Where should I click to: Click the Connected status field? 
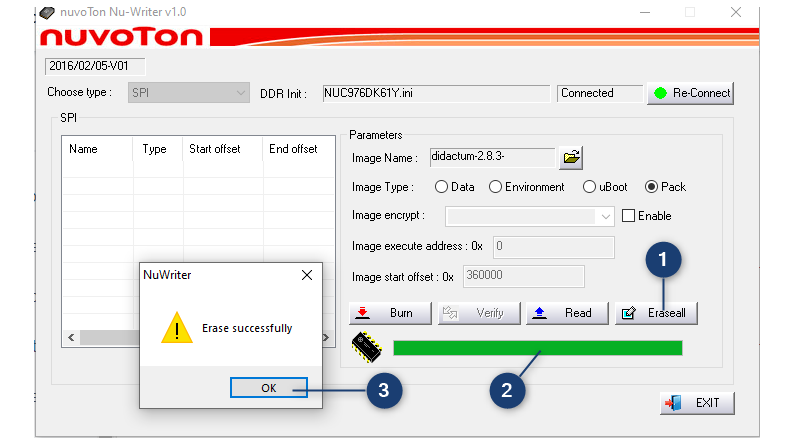coord(599,93)
